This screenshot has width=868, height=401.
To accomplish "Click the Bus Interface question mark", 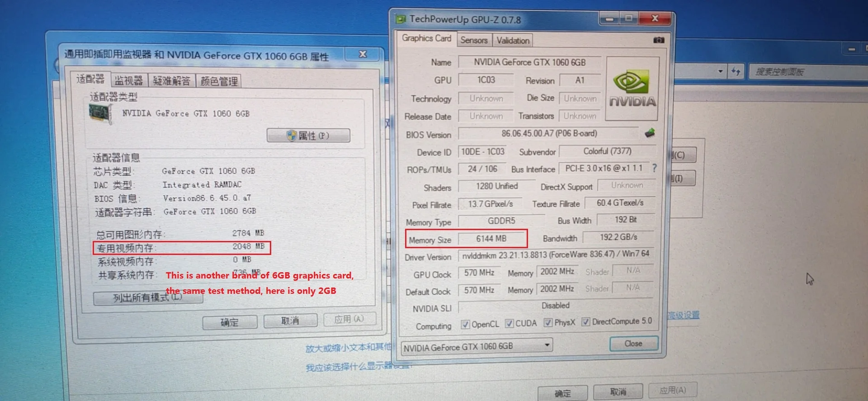I will tap(654, 168).
